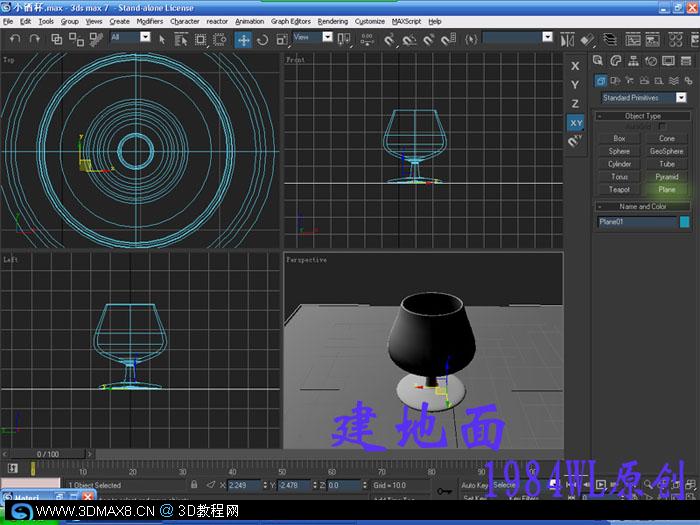Select the Space Warps category icon
This screenshot has width=700, height=525.
coord(674,81)
